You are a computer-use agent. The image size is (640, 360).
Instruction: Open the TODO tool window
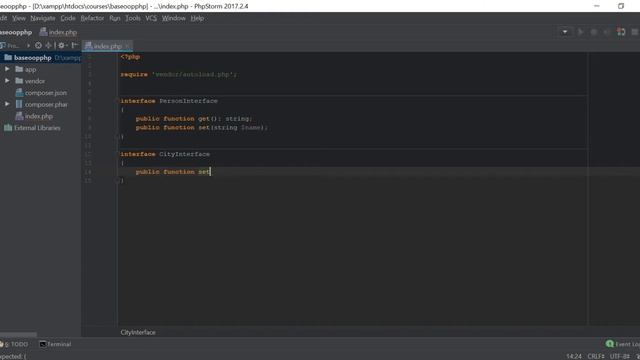coord(15,344)
